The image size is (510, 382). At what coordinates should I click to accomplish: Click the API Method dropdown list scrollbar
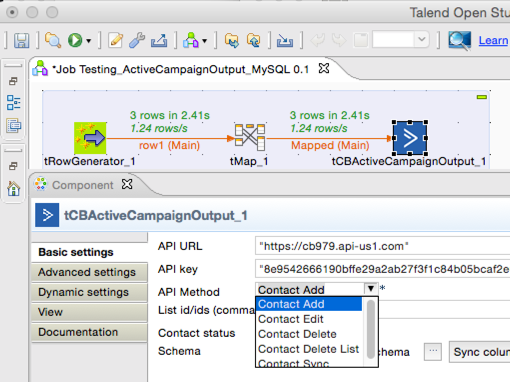[x=370, y=329]
